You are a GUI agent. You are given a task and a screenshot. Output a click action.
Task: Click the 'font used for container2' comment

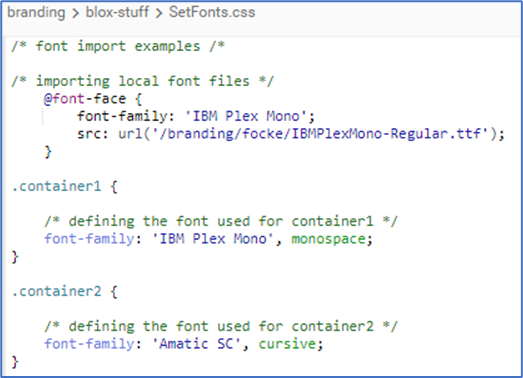pyautogui.click(x=221, y=326)
